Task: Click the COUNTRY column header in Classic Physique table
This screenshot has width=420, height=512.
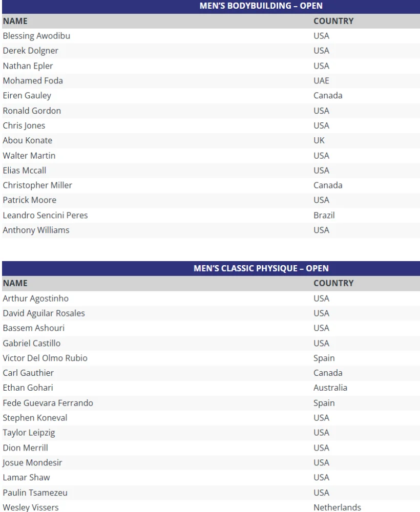Action: [x=333, y=283]
